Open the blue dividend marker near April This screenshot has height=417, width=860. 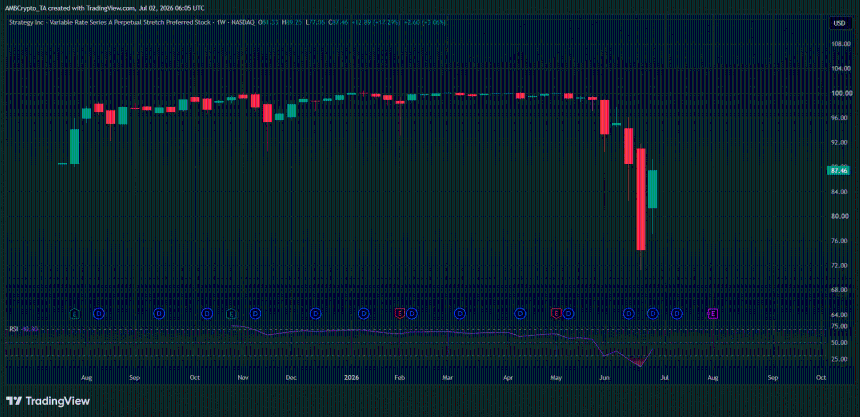(520, 313)
